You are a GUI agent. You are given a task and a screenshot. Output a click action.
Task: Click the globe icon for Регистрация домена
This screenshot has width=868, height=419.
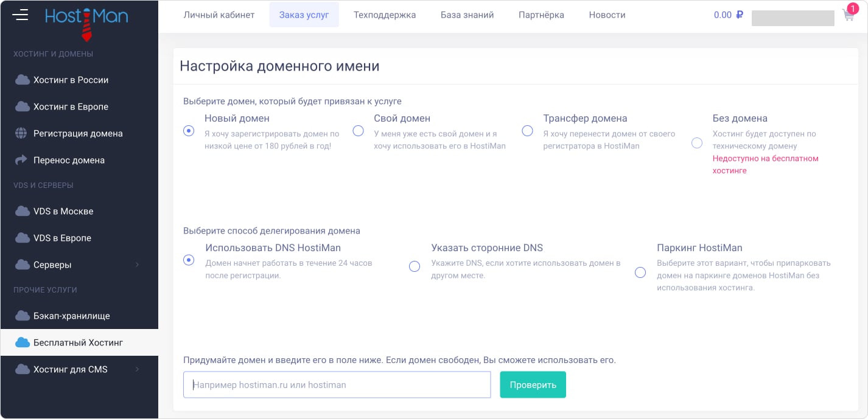(x=23, y=133)
